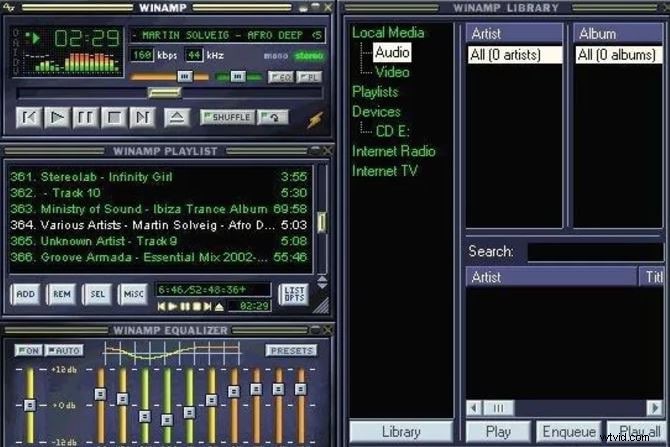Select All (0 albums) in Album list
The height and width of the screenshot is (447, 670).
coord(619,55)
